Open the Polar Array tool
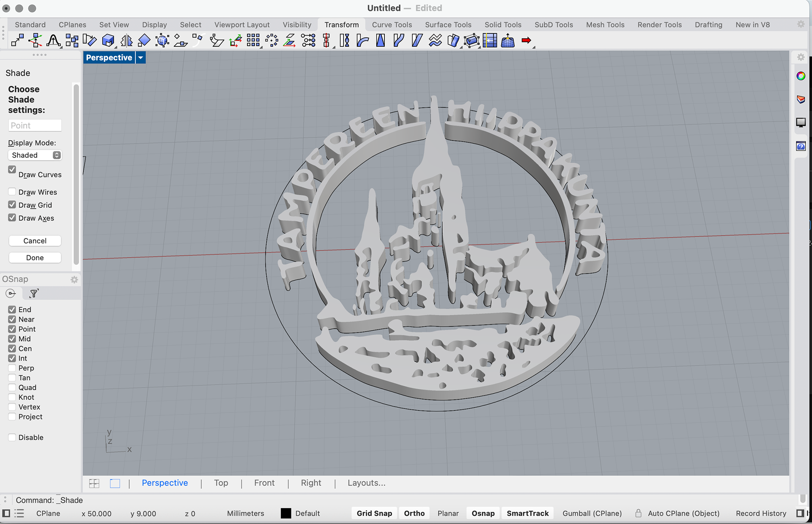 click(x=272, y=41)
